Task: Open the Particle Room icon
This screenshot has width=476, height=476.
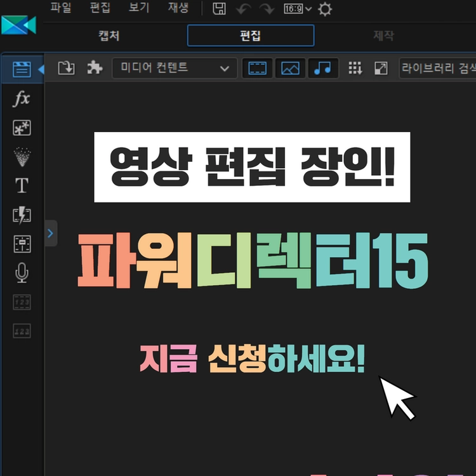Action: click(x=22, y=157)
